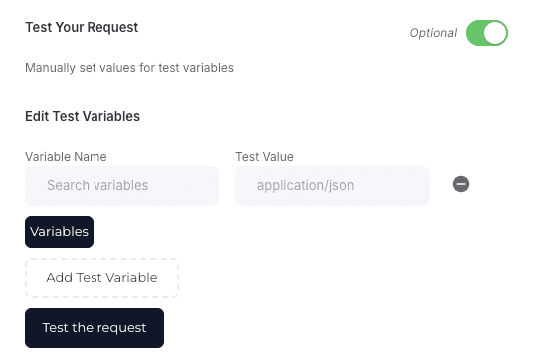
Task: Click the Manually set values description text
Action: coord(129,68)
